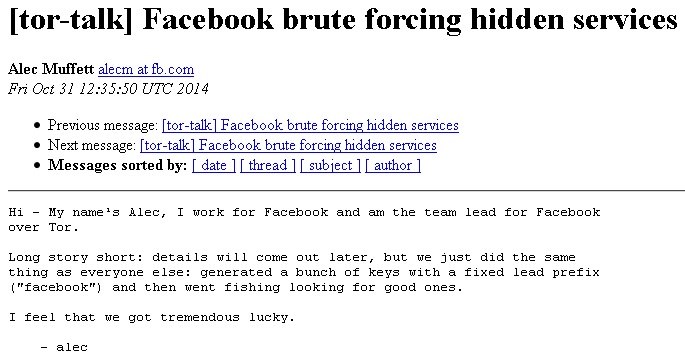Open the Next message thread link
685x362 pixels.
[288, 145]
